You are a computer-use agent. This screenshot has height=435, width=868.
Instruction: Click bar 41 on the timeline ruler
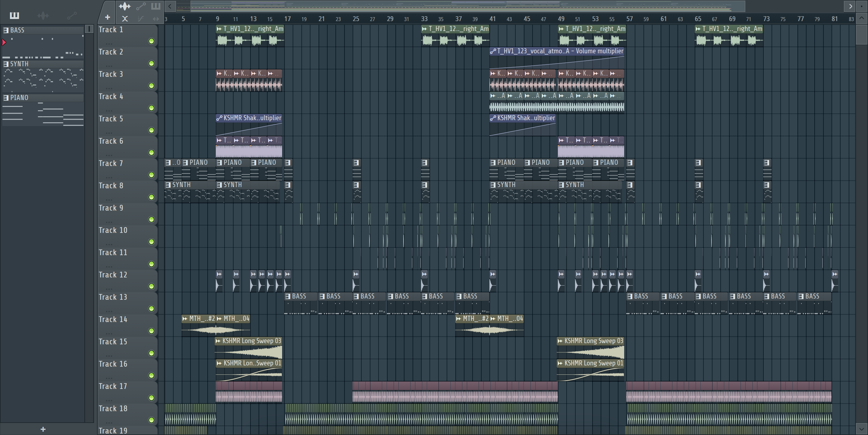[493, 19]
